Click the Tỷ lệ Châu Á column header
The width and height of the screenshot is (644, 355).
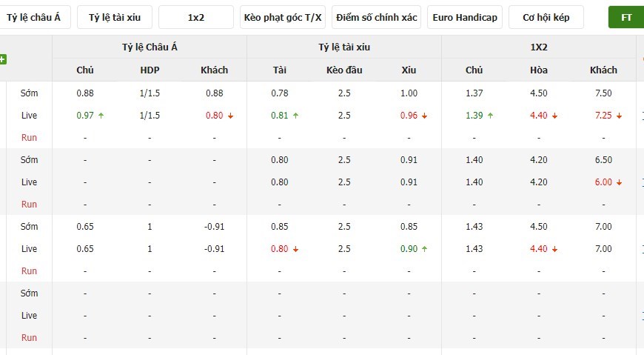point(150,47)
